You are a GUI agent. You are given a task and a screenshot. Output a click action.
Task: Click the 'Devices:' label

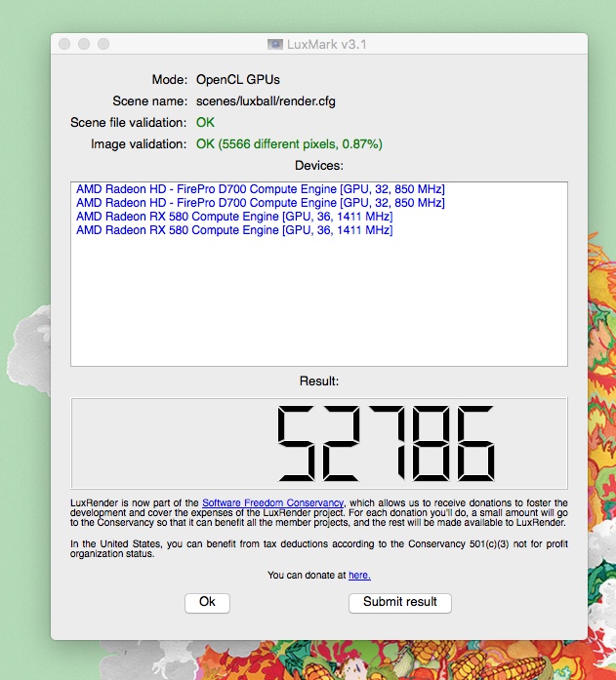(319, 166)
